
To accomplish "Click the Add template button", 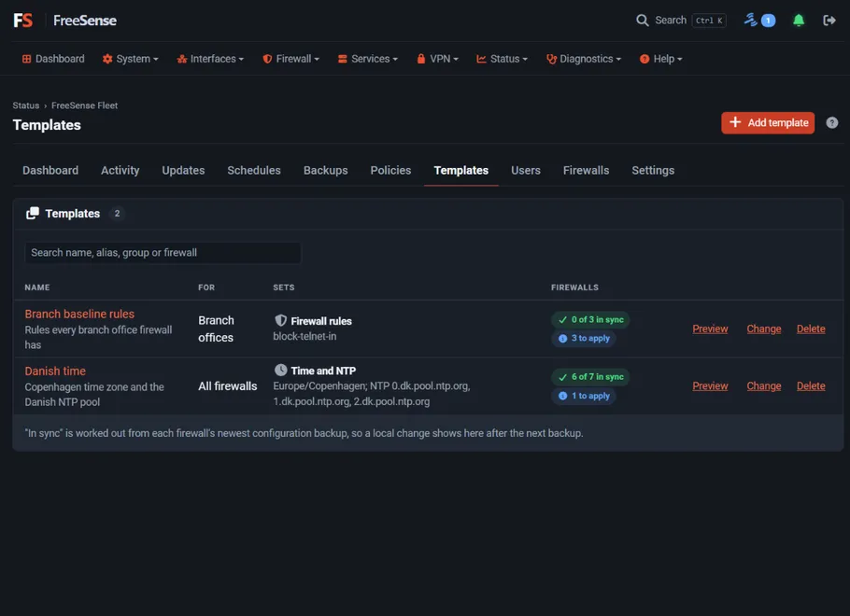I will [x=768, y=123].
